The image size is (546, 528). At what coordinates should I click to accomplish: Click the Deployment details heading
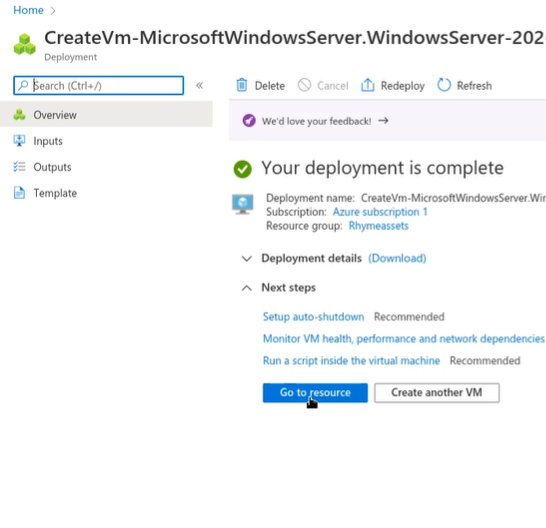(x=311, y=258)
